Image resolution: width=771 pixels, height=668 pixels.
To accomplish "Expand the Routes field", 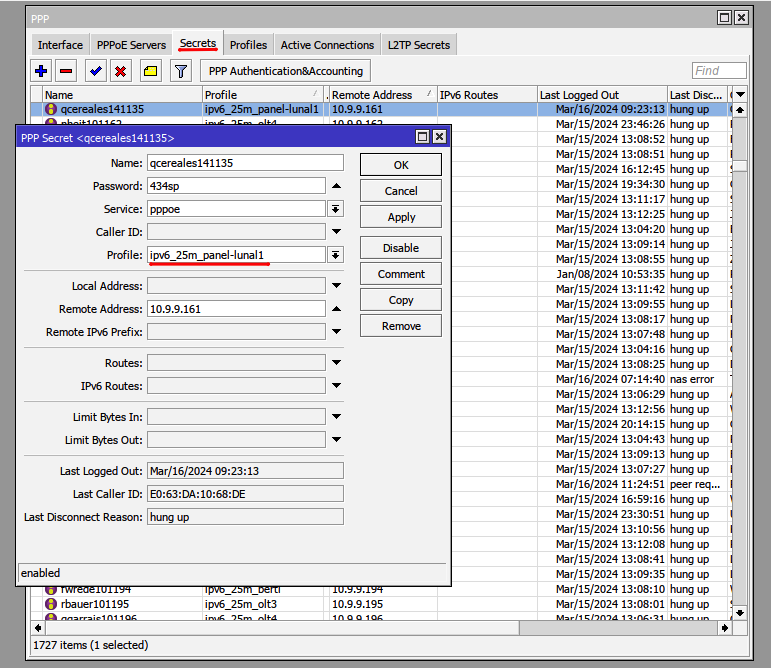I will click(x=336, y=363).
